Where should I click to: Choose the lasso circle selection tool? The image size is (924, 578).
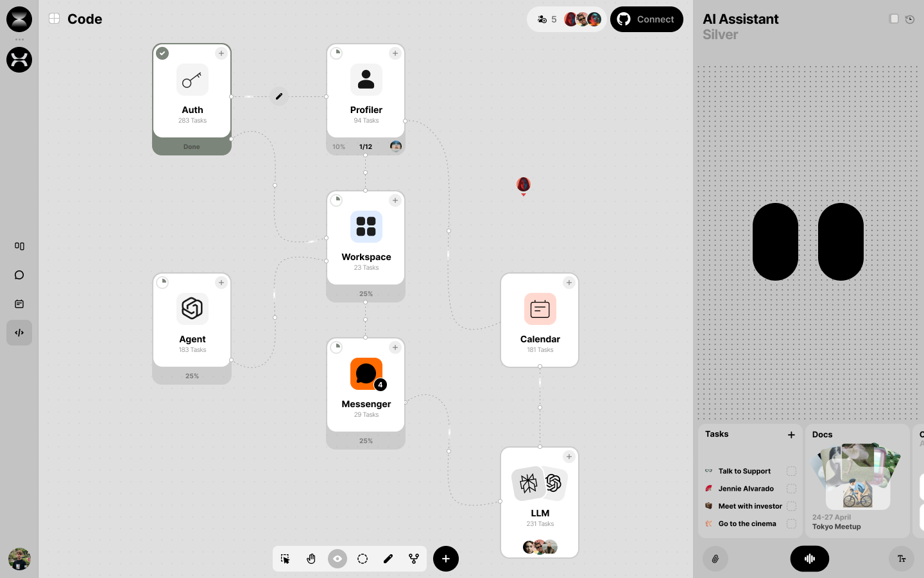pyautogui.click(x=363, y=559)
